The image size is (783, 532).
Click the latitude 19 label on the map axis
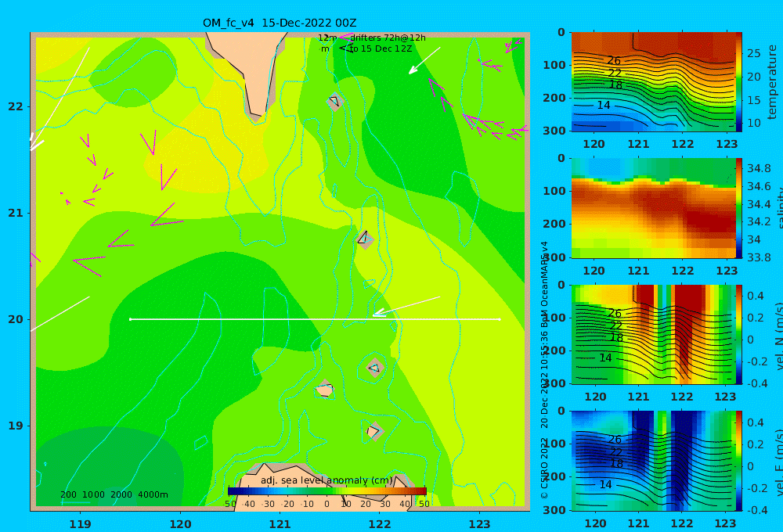(x=16, y=426)
